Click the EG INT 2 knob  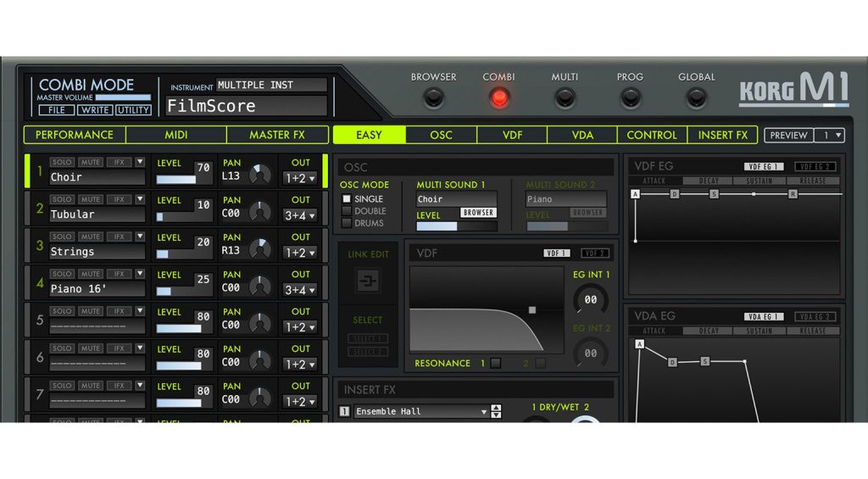[591, 353]
